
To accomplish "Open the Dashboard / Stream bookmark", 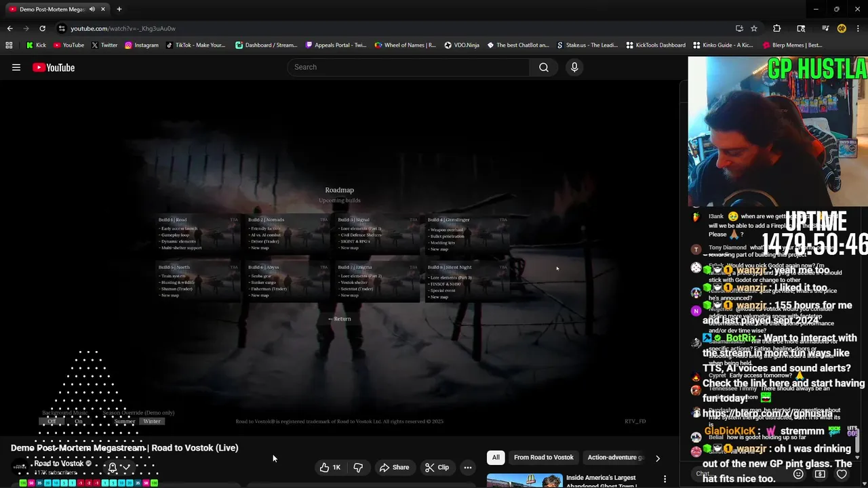I will click(266, 45).
